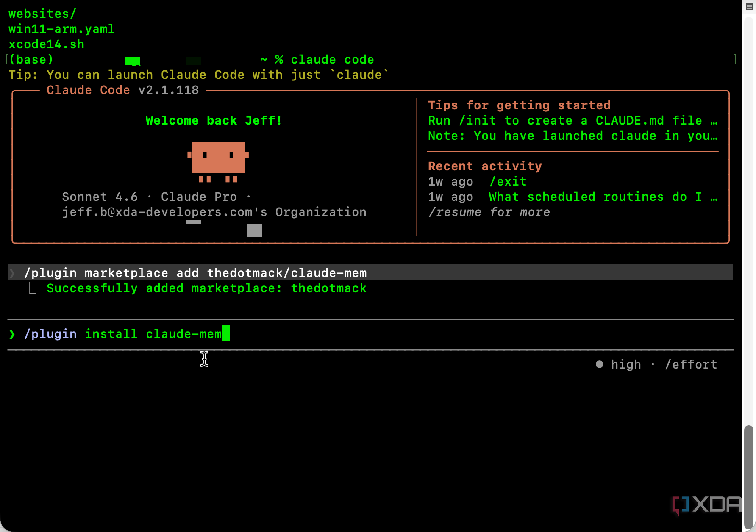
Task: Click the "websites/" directory entry
Action: (x=42, y=14)
